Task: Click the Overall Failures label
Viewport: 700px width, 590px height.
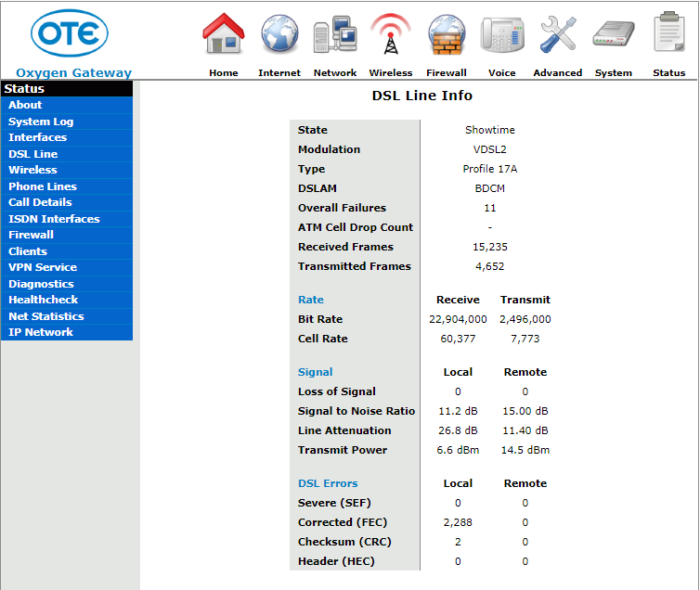Action: [x=342, y=208]
